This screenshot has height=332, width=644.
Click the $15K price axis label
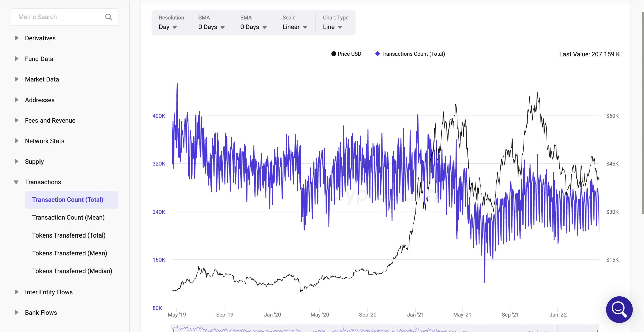pyautogui.click(x=612, y=260)
